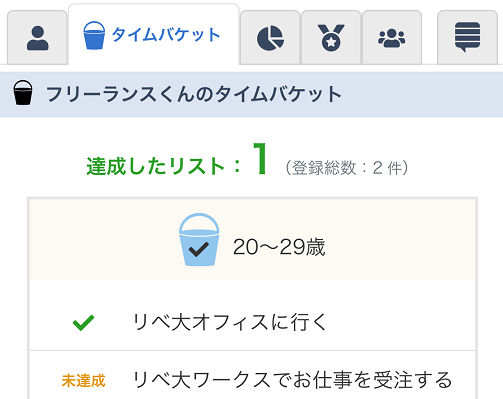
Task: Open the speech bubble comments tab
Action: [467, 38]
